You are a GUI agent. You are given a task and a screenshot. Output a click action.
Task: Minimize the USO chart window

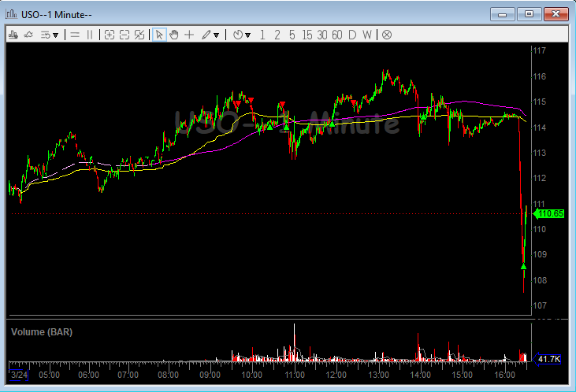(x=502, y=15)
